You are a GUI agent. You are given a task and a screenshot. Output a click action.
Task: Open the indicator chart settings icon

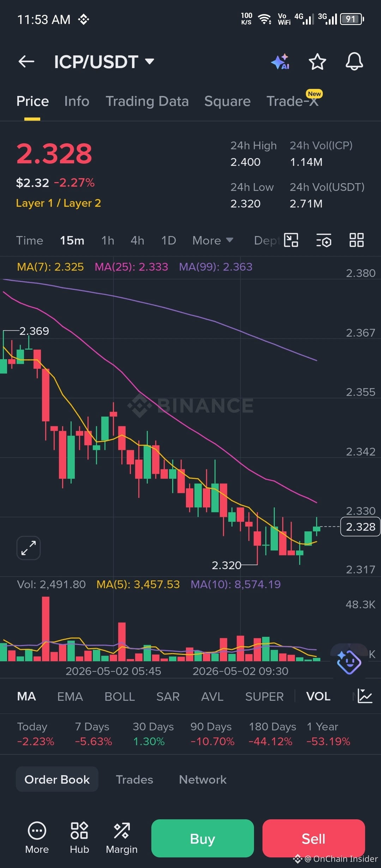coord(365,696)
